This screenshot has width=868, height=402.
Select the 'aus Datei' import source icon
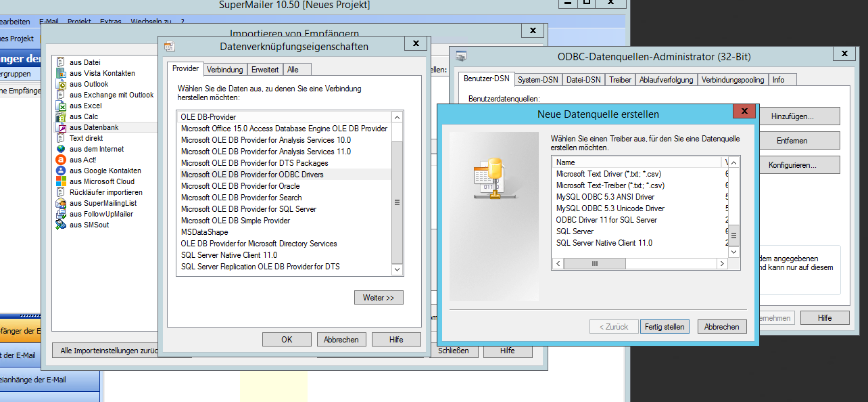click(61, 62)
